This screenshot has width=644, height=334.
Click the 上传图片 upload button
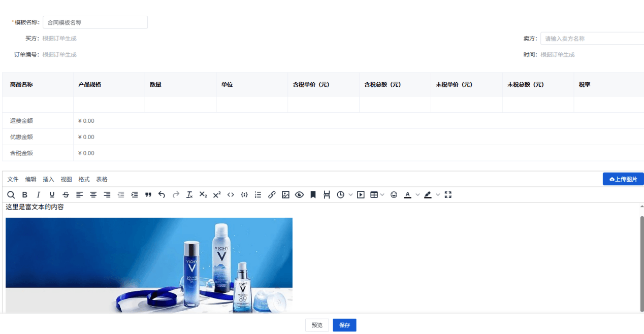tap(623, 179)
